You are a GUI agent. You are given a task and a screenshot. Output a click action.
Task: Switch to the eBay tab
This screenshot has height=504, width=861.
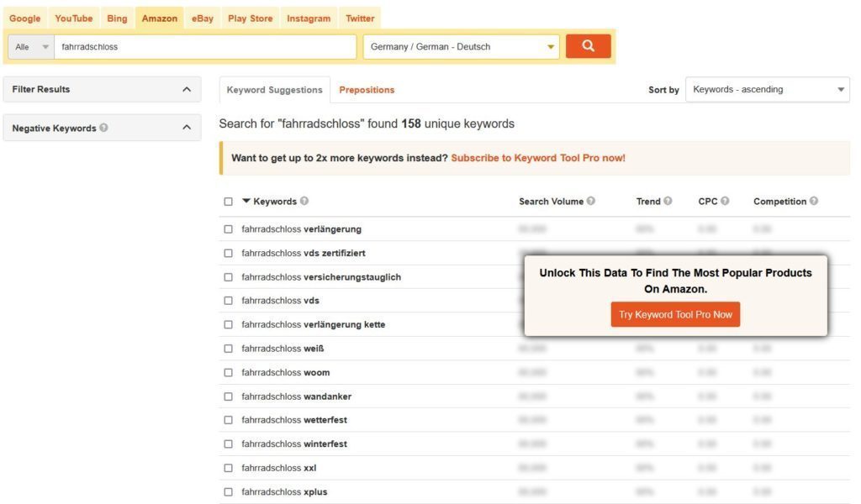pyautogui.click(x=202, y=18)
